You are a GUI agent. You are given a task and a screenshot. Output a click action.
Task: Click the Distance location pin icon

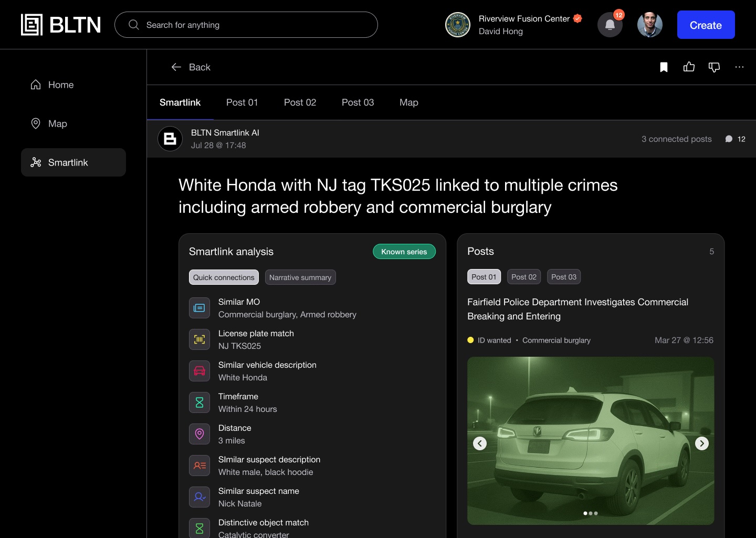pyautogui.click(x=199, y=434)
